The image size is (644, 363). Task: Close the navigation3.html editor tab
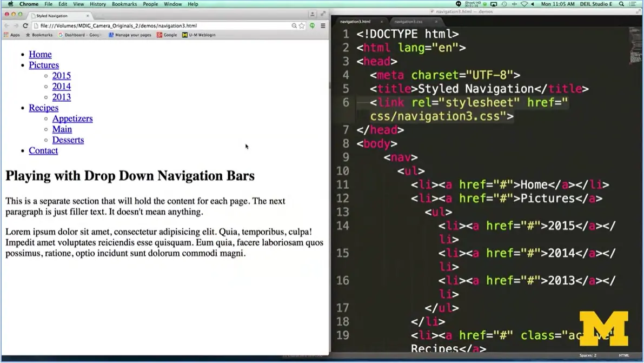pos(381,22)
